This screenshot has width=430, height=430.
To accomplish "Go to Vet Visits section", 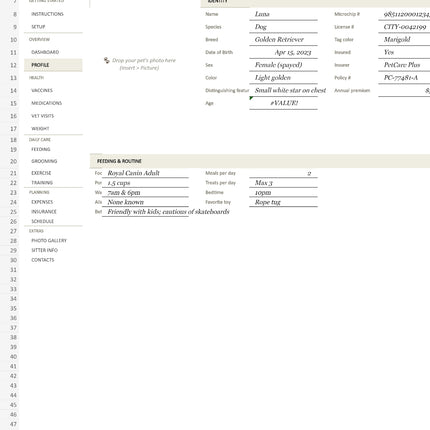I will point(42,116).
